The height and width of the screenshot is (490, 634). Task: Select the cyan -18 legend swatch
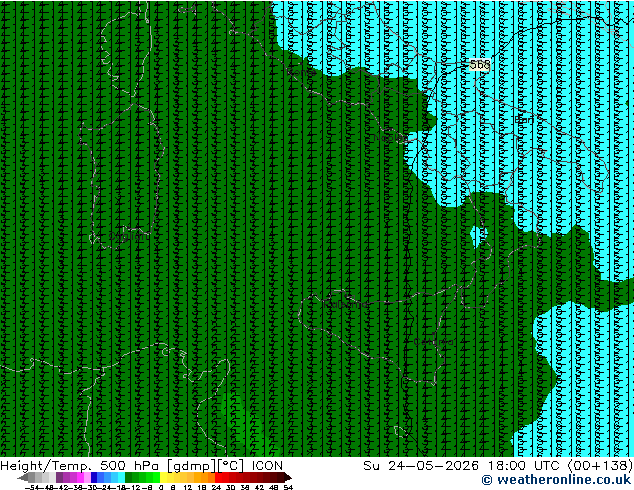point(121,477)
